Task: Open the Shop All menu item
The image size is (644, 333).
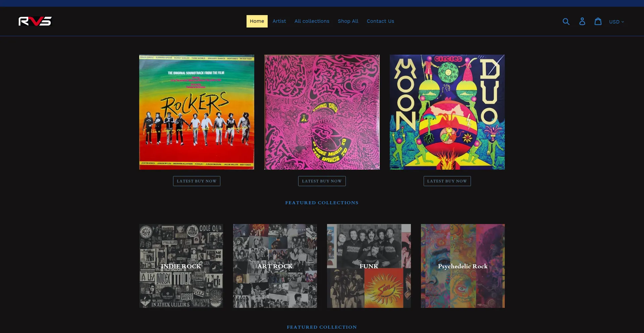Action: [348, 21]
